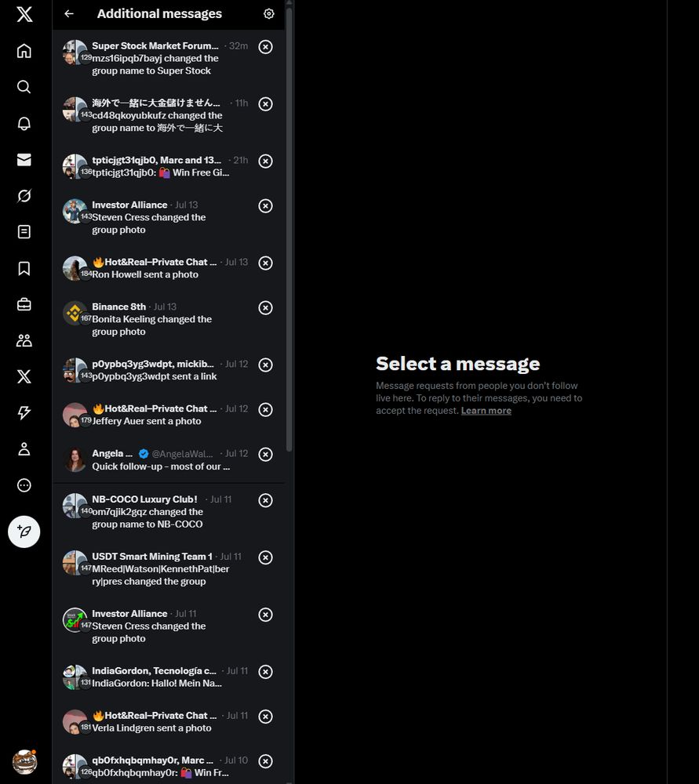The image size is (699, 784).
Task: Open the Communities icon
Action: [24, 340]
